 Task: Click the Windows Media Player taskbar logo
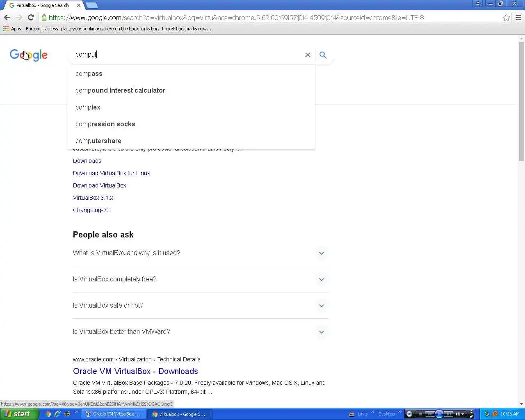click(409, 414)
